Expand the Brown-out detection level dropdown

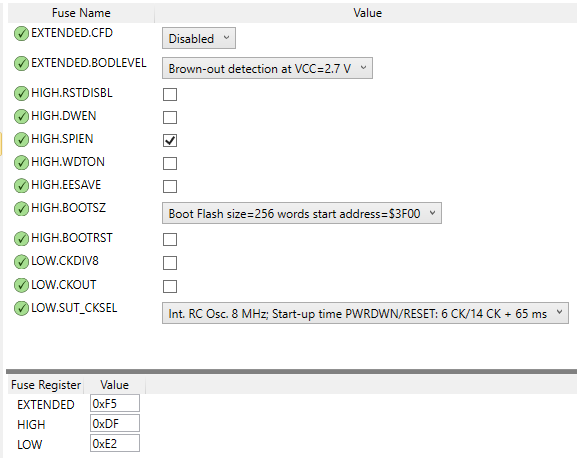pyautogui.click(x=267, y=68)
